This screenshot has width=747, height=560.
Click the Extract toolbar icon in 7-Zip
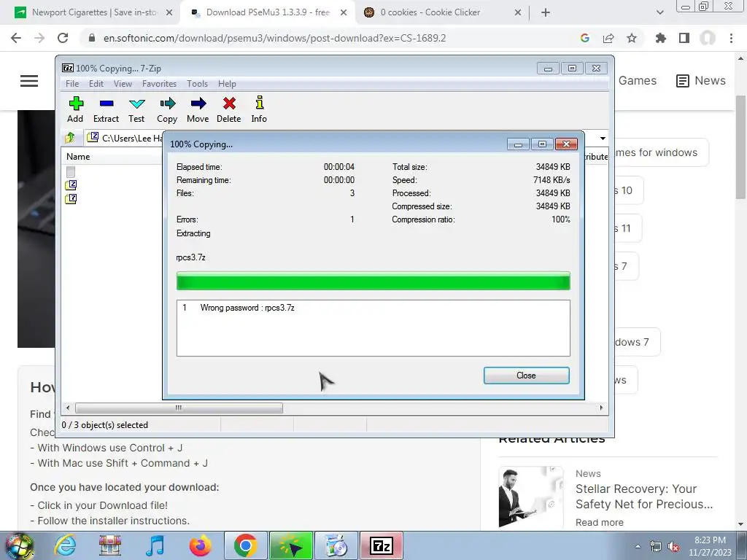(106, 109)
